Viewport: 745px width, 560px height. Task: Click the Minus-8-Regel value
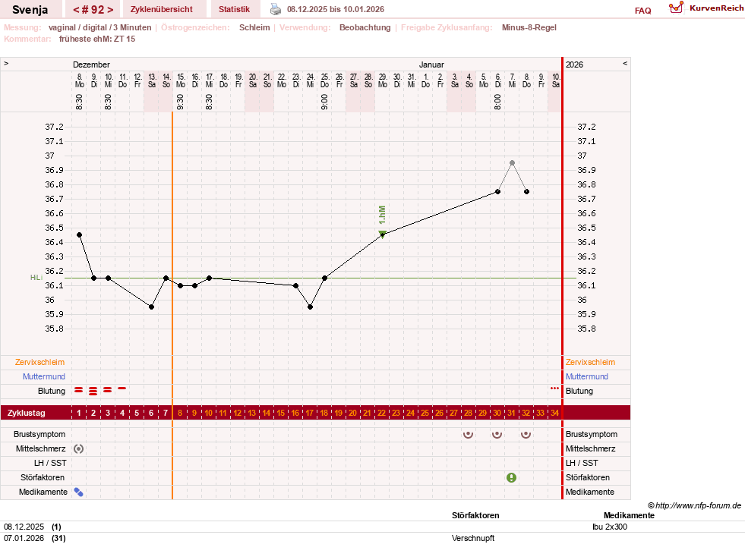point(529,27)
